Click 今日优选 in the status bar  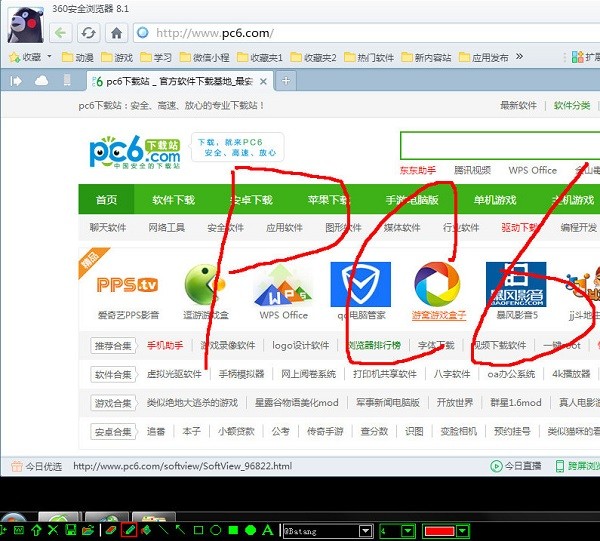(36, 466)
